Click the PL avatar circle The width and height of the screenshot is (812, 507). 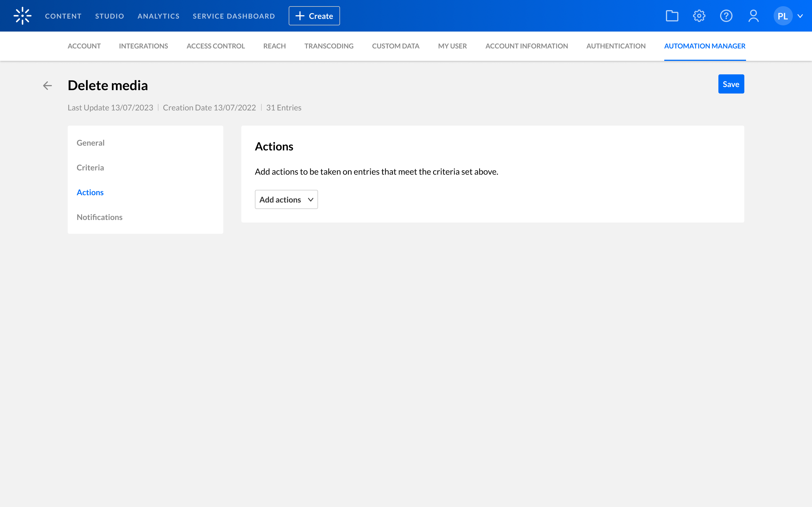(782, 16)
